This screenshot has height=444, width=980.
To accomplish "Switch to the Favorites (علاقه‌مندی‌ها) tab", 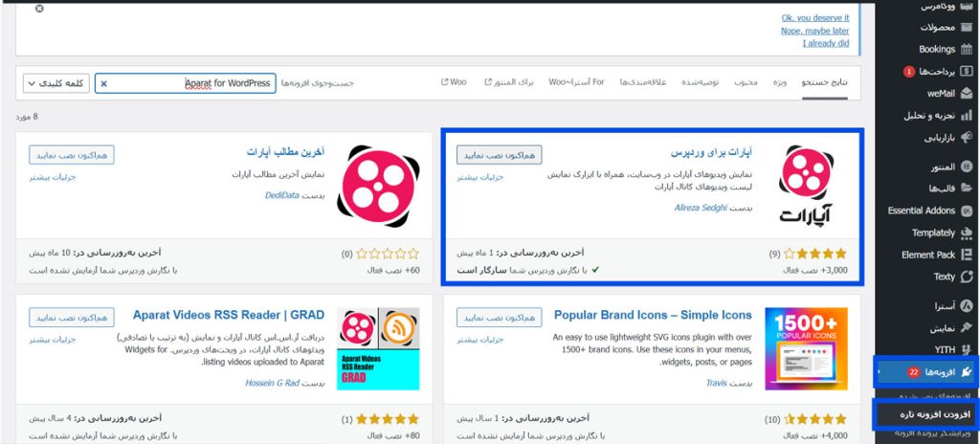I will click(x=643, y=82).
